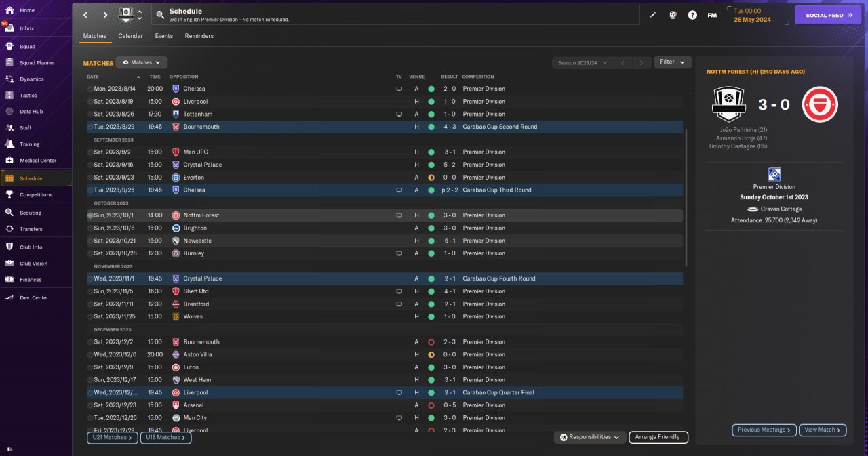Image resolution: width=868 pixels, height=456 pixels.
Task: Open the help question mark icon
Action: tap(692, 15)
